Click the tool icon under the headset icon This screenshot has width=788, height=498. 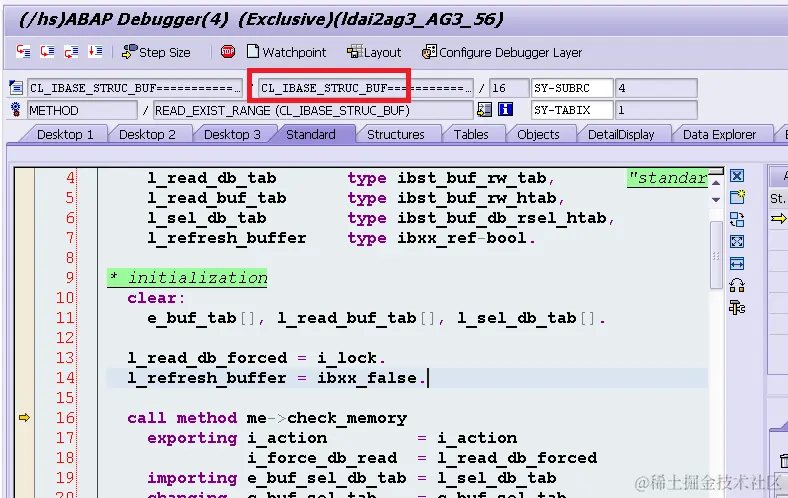coord(737,308)
